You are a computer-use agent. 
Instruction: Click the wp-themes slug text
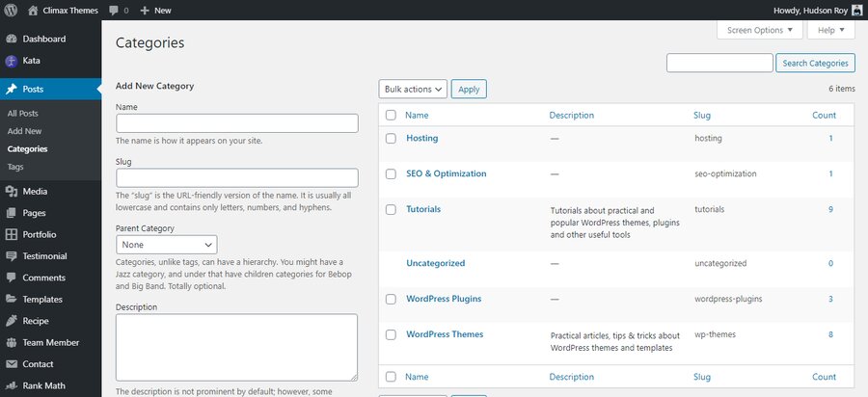pos(716,334)
